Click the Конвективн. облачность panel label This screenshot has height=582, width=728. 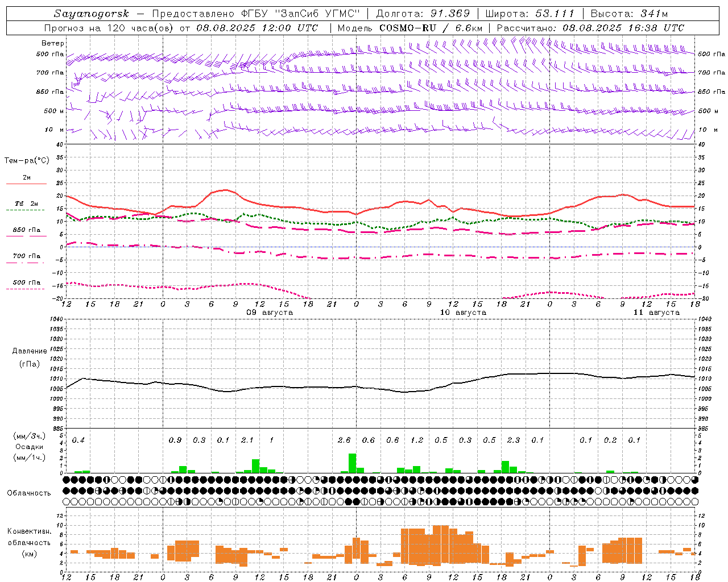29,537
